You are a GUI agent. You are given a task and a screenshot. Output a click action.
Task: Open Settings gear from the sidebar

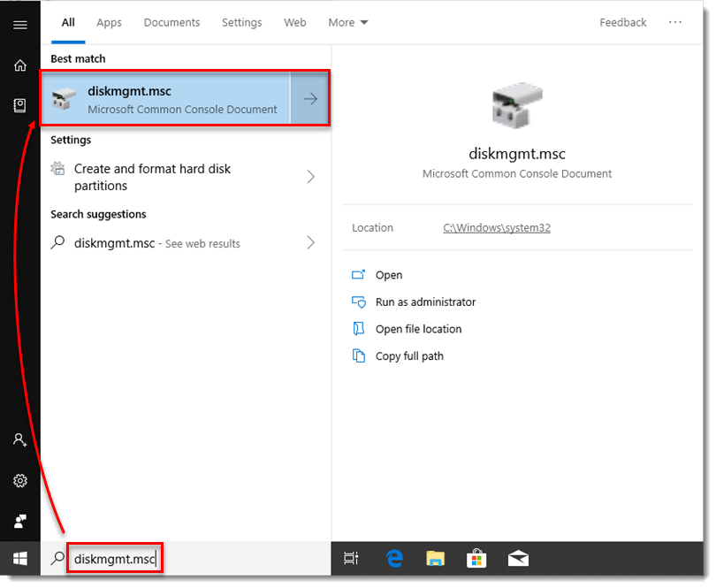pyautogui.click(x=19, y=480)
